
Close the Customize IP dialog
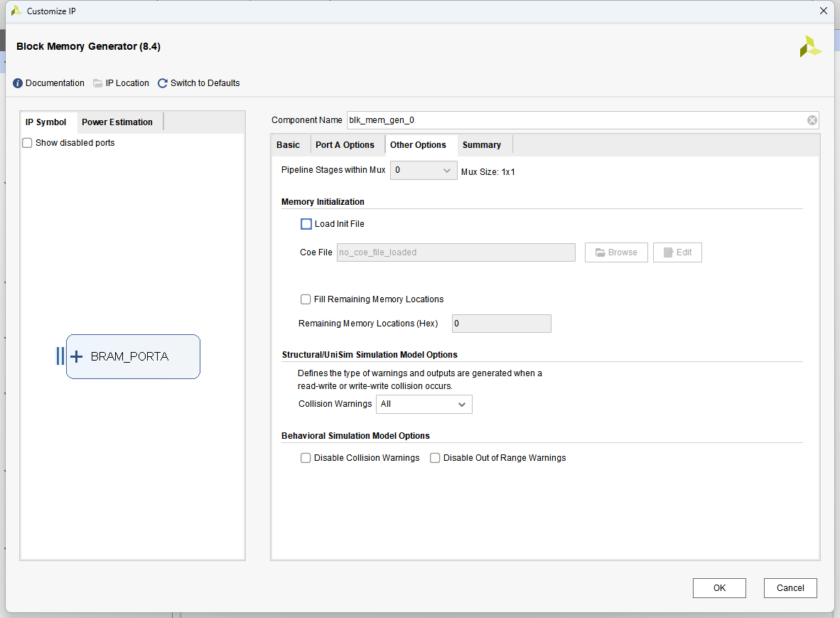824,11
